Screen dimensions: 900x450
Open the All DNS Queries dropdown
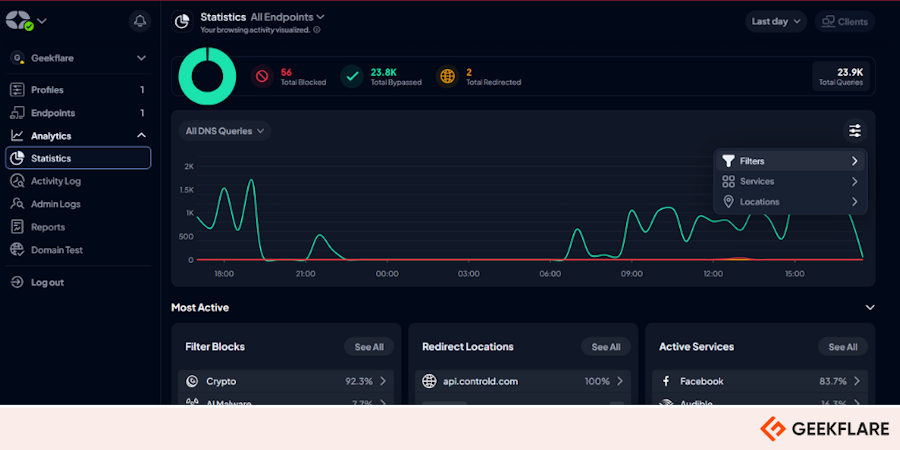coord(224,131)
